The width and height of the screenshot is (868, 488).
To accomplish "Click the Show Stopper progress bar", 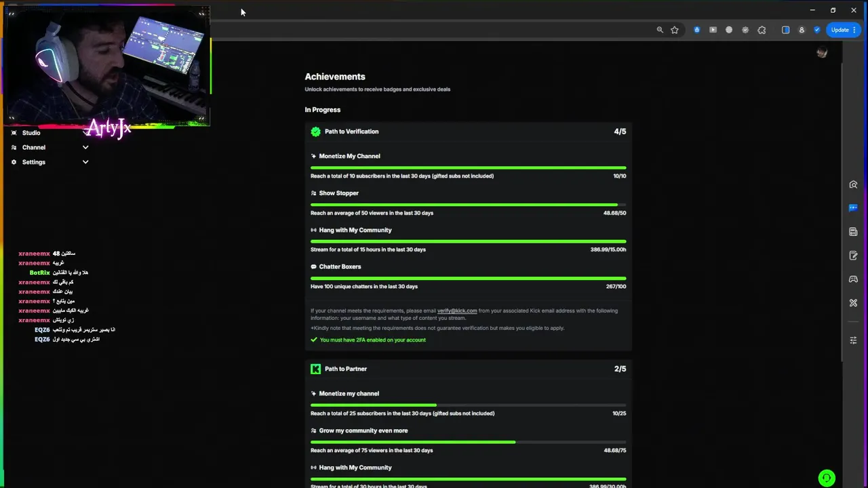I will 469,205.
